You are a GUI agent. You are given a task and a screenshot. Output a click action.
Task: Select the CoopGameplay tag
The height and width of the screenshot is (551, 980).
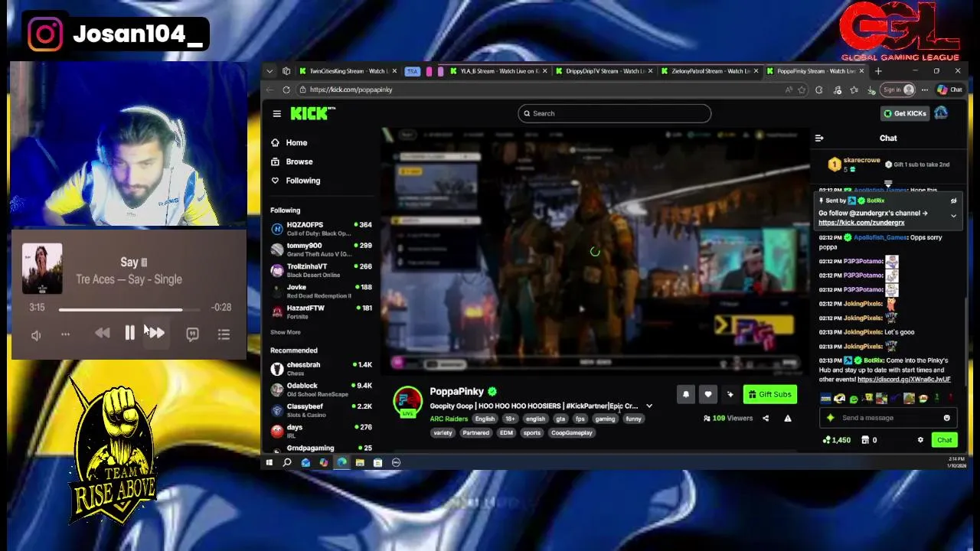(x=572, y=433)
